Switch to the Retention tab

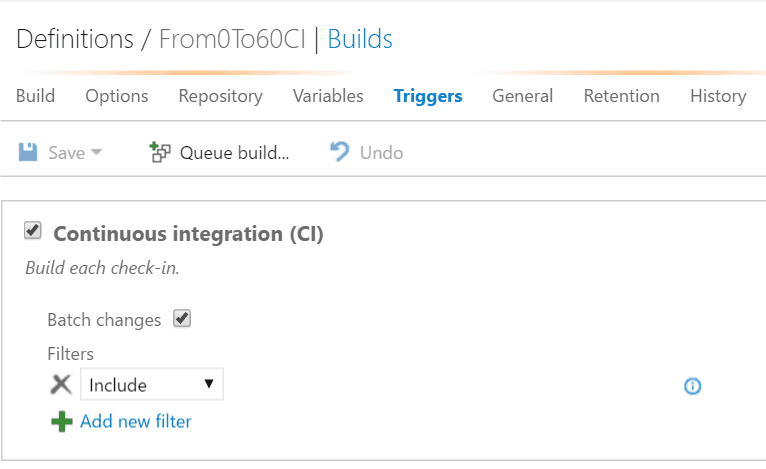click(621, 96)
